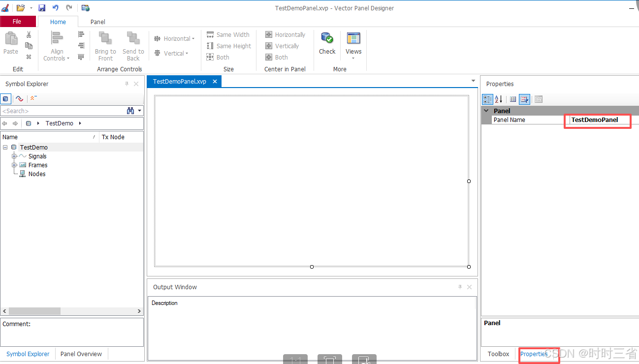Open the search options dropdown arrow
The width and height of the screenshot is (639, 364).
pos(140,111)
